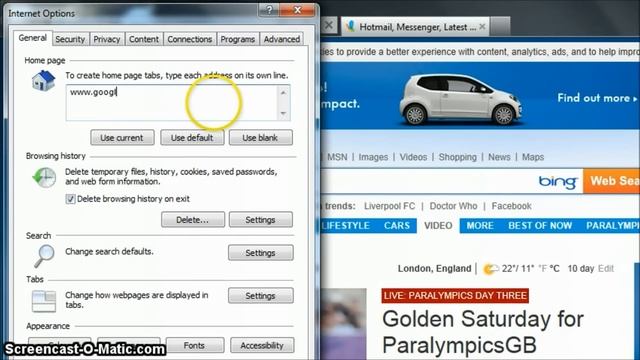Image resolution: width=640 pixels, height=360 pixels.
Task: Switch temperature to °F
Action: pyautogui.click(x=542, y=269)
